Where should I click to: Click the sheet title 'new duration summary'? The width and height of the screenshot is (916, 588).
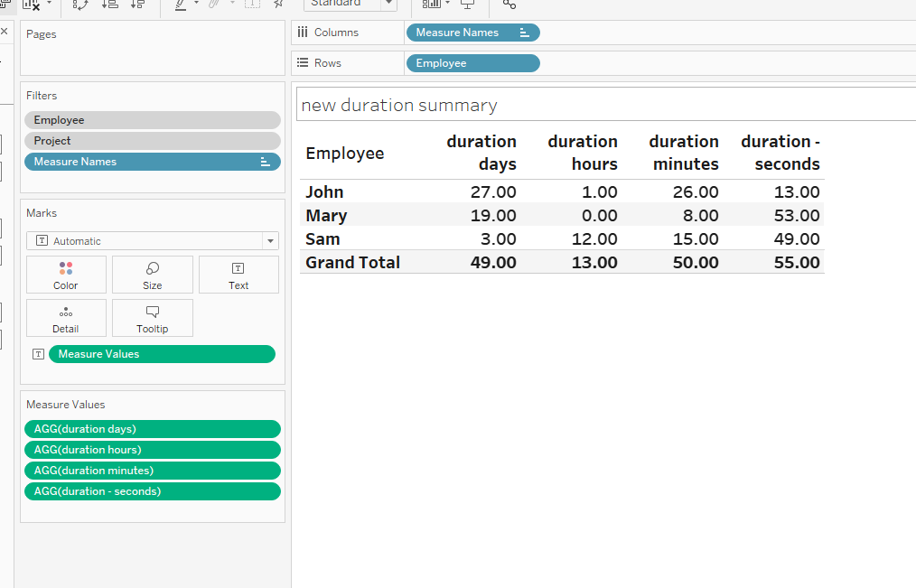point(399,105)
